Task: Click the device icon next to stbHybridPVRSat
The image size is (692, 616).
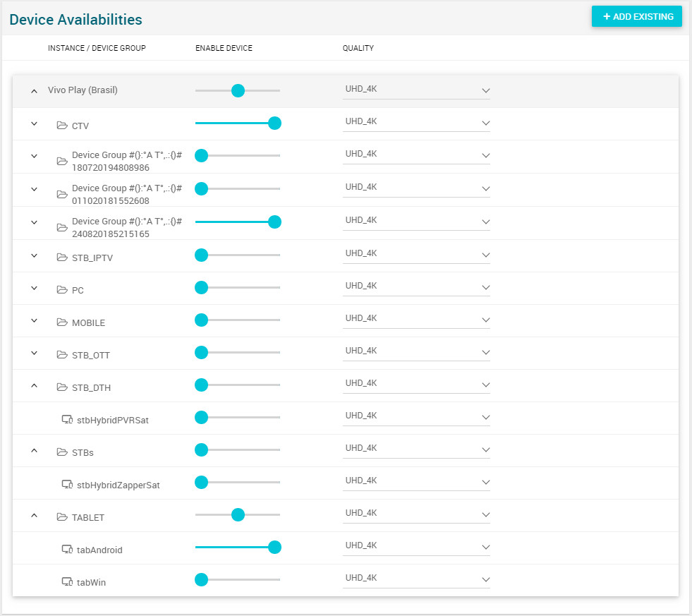Action: (68, 420)
